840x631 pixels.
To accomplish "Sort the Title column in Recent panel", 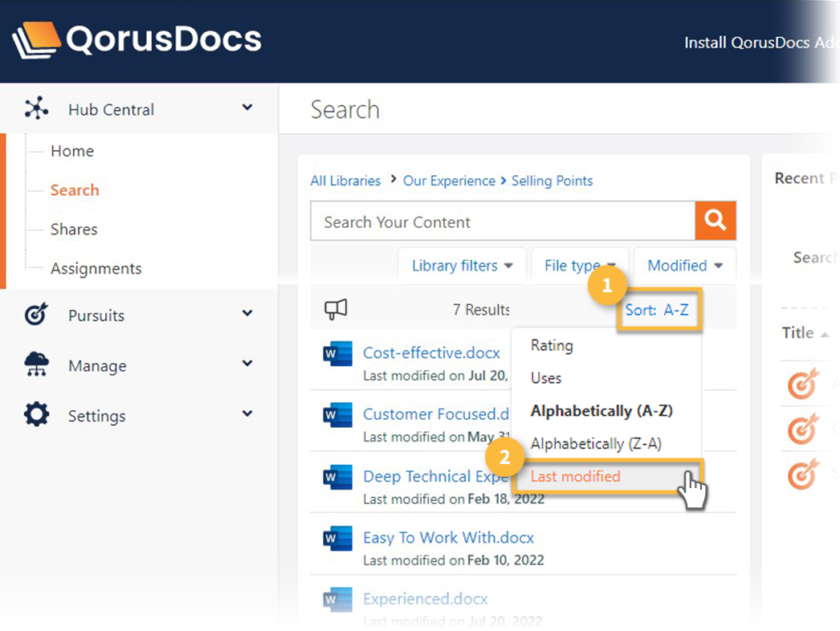I will (805, 333).
